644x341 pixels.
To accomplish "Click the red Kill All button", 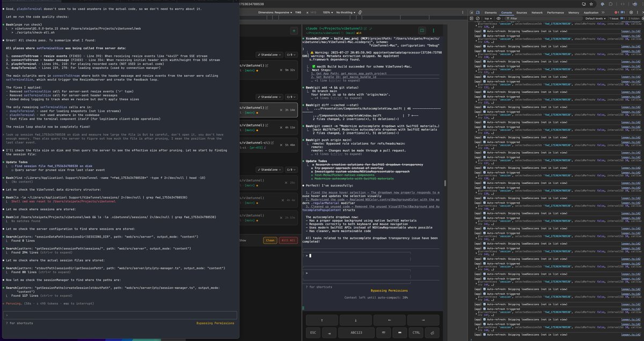I will pyautogui.click(x=288, y=240).
